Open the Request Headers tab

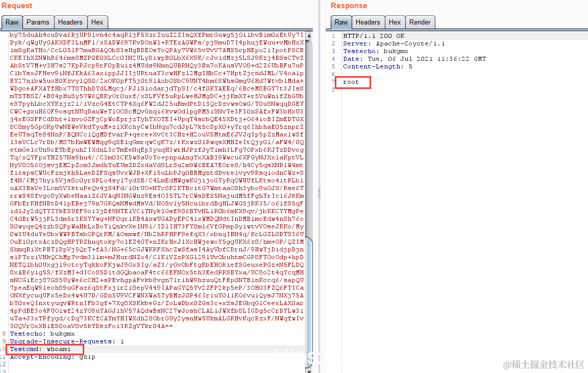pyautogui.click(x=70, y=22)
